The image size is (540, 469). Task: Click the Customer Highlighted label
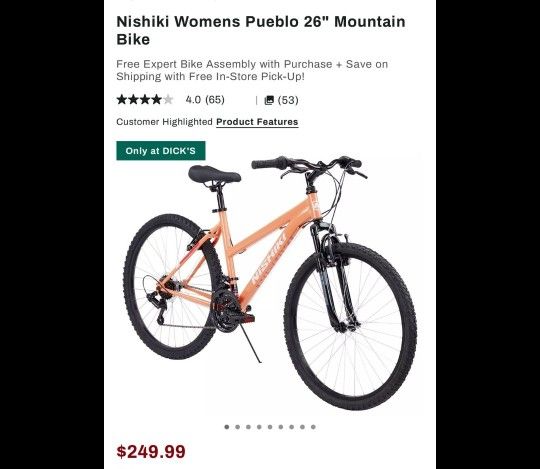165,122
